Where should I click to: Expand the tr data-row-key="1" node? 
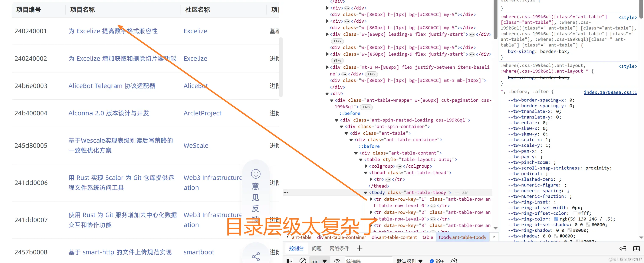(371, 199)
